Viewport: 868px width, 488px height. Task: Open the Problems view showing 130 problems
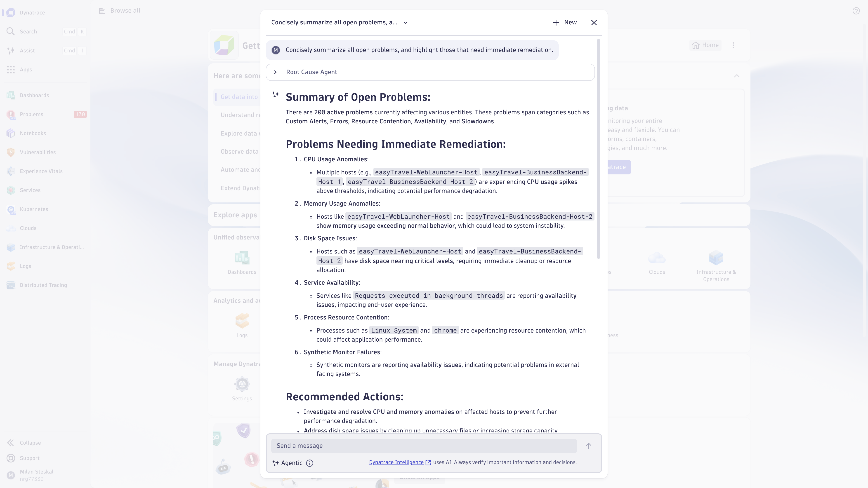coord(31,114)
